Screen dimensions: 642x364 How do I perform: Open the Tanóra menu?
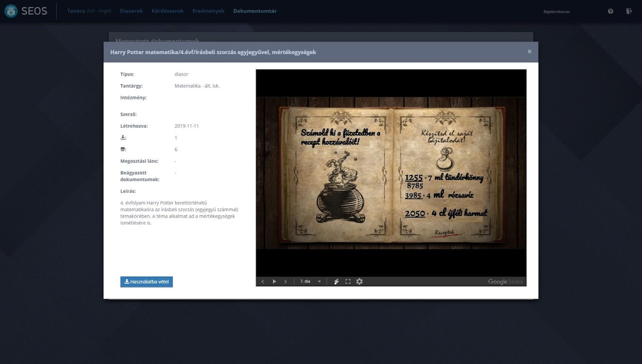point(89,11)
